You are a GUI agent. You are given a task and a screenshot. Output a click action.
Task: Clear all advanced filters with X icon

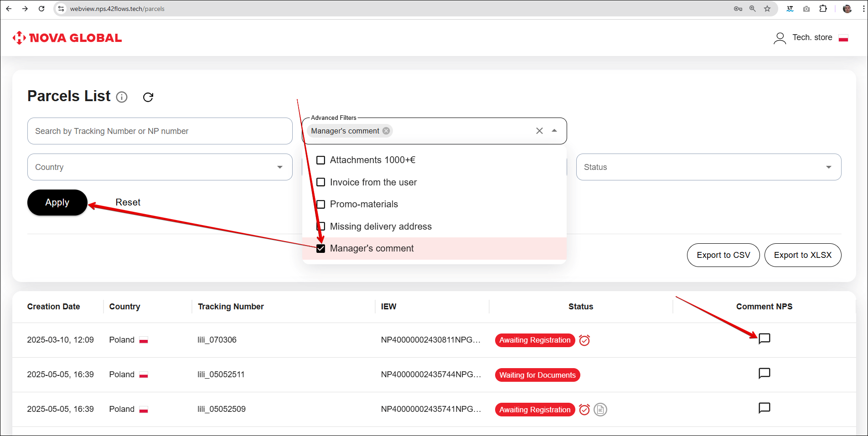click(539, 131)
